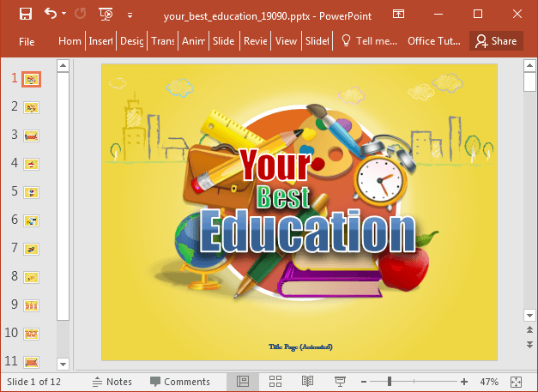Open the File menu

click(27, 41)
